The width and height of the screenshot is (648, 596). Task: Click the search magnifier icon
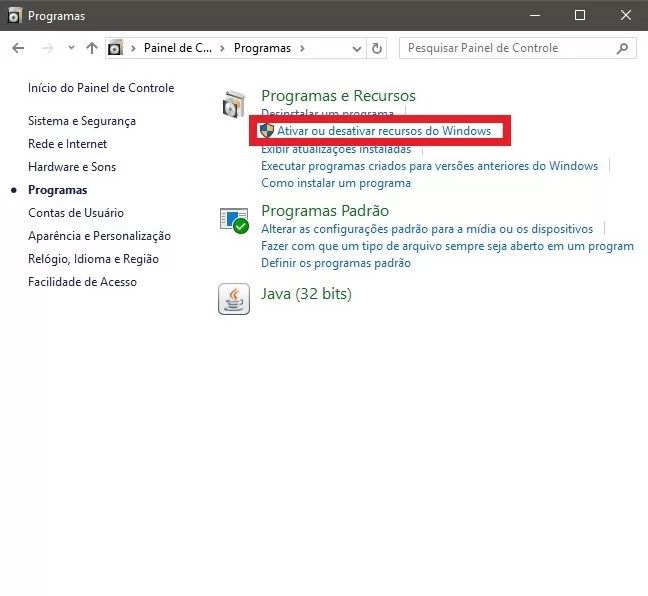622,48
